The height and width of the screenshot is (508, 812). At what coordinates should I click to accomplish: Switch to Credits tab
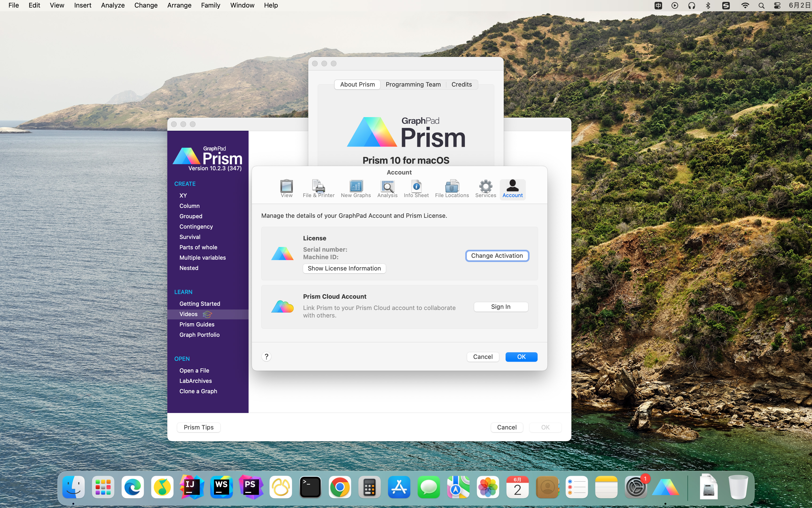[x=461, y=84]
